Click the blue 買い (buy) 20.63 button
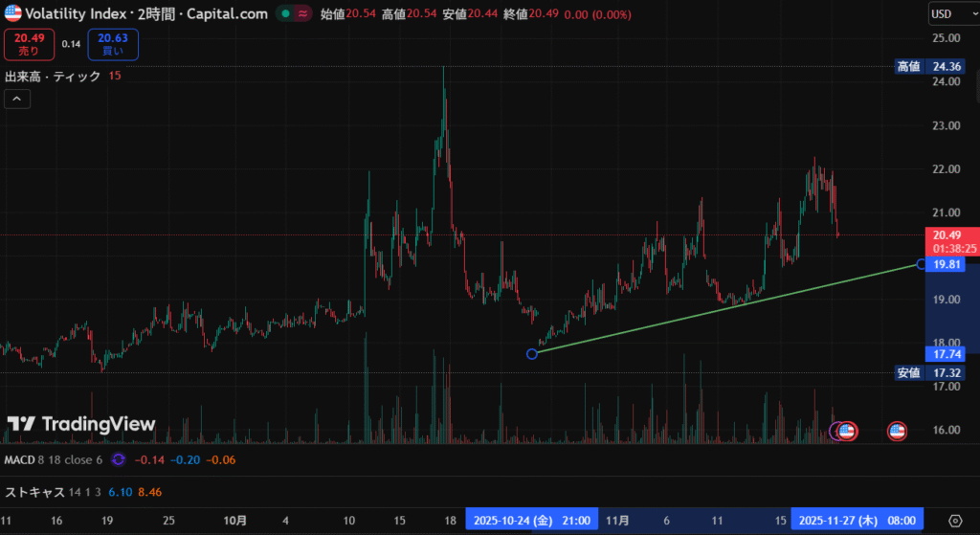 [112, 45]
